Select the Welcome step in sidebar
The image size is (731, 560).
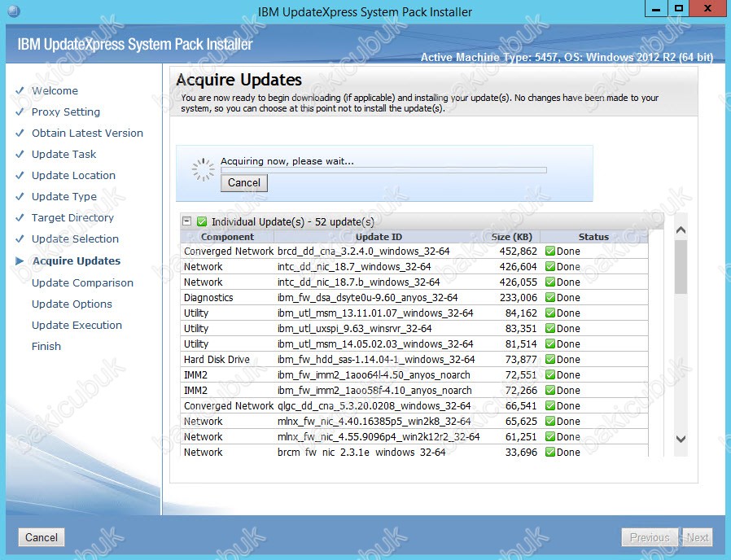(55, 90)
